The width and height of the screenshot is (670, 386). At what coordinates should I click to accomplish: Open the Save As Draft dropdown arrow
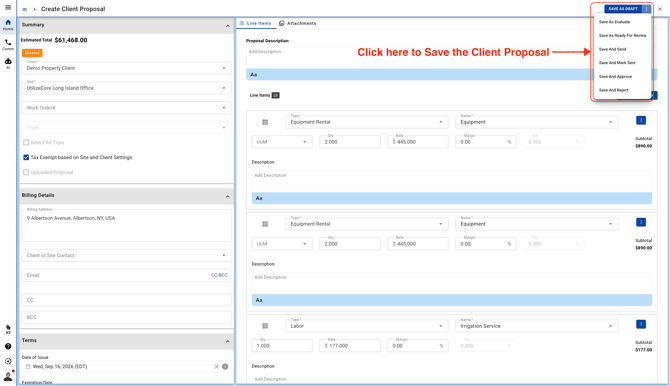[x=646, y=9]
